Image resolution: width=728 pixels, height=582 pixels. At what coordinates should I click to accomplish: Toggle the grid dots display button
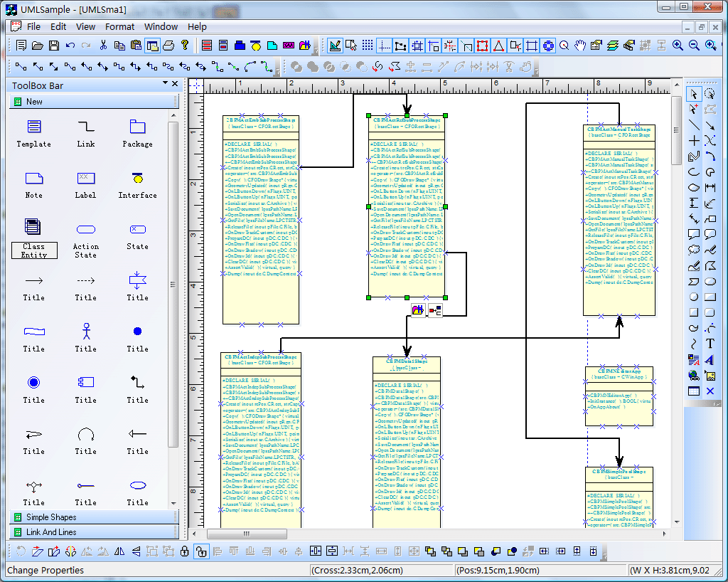368,46
